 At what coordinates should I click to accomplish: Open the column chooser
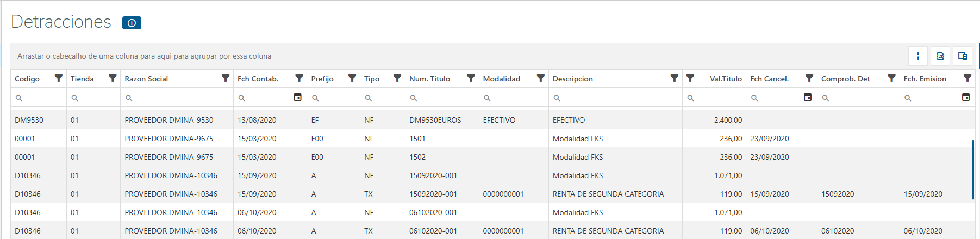click(963, 56)
